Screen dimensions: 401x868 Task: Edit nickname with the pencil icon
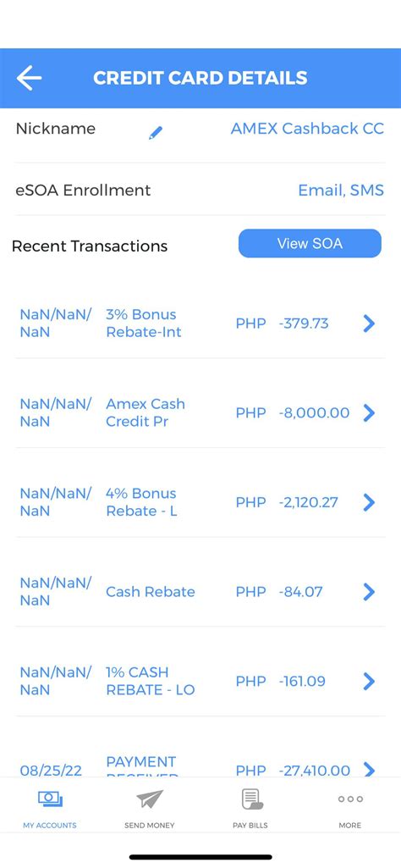pyautogui.click(x=156, y=132)
